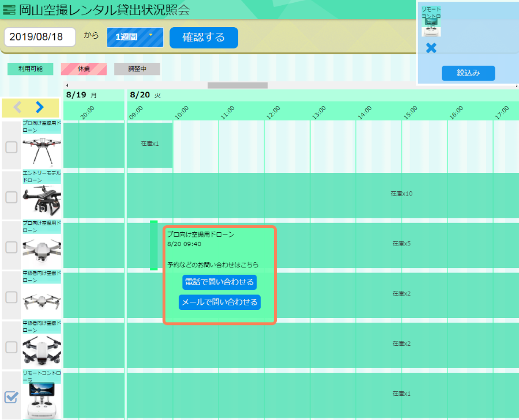This screenshot has height=420, width=519.
Task: Click the start date field 2019/08/18
Action: (40, 37)
